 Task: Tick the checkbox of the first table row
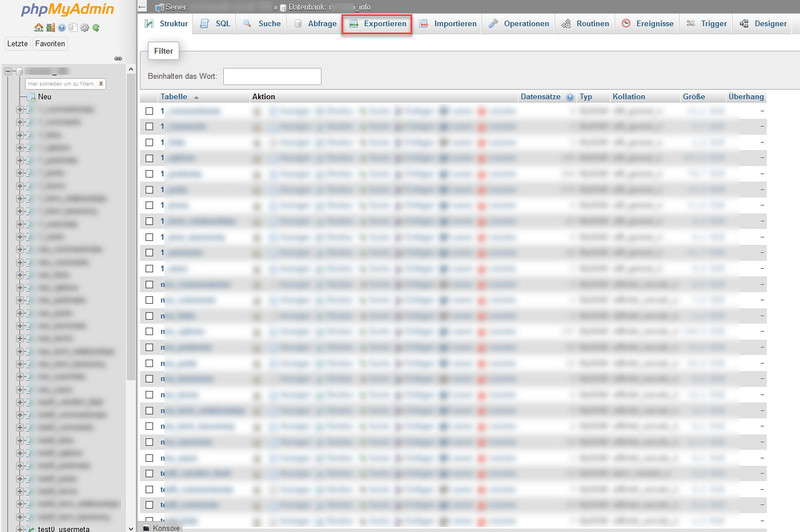pyautogui.click(x=149, y=111)
